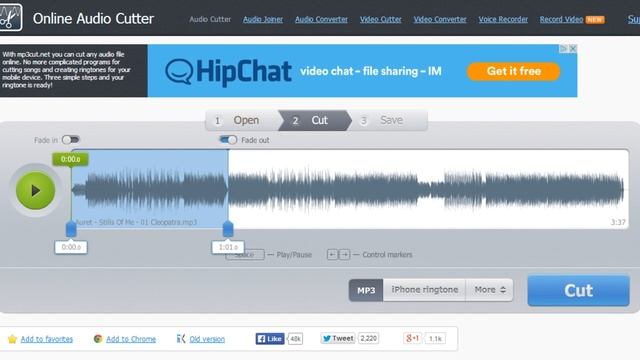Click the AdChoices triangle icon
The height and width of the screenshot is (360, 640).
pos(564,49)
